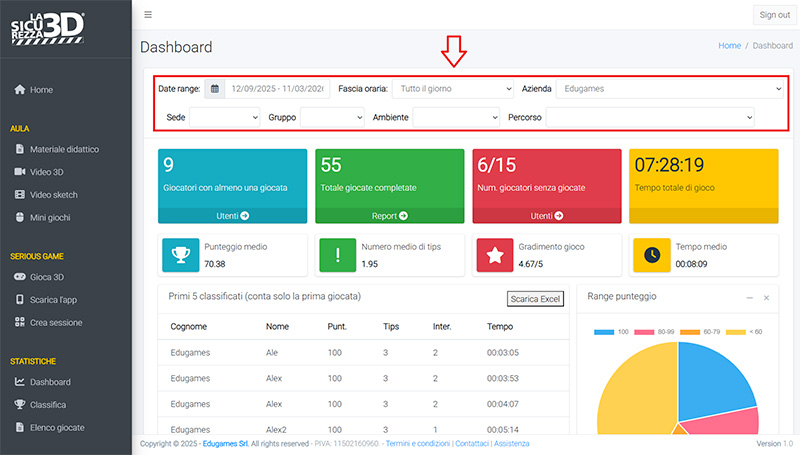Click the Gioca 3D gamepad icon
Image resolution: width=800 pixels, height=455 pixels.
pyautogui.click(x=19, y=277)
